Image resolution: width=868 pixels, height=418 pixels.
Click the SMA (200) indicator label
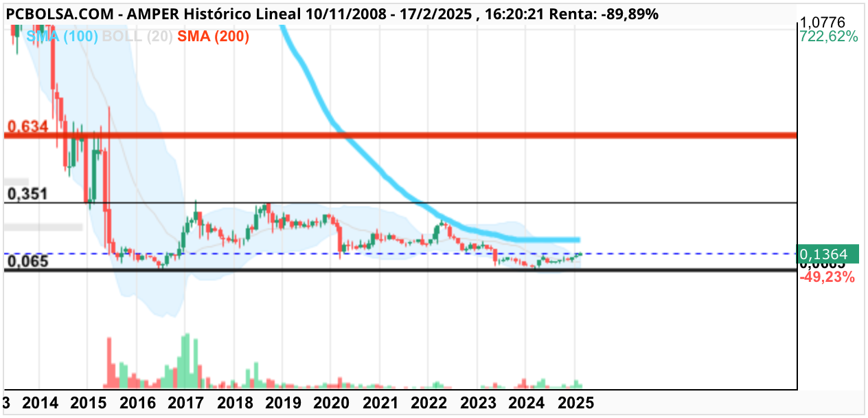[213, 36]
